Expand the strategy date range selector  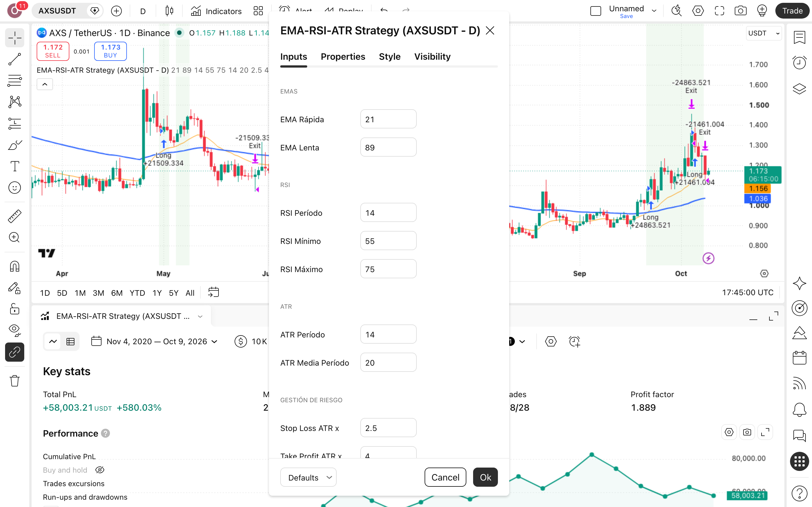click(x=155, y=341)
